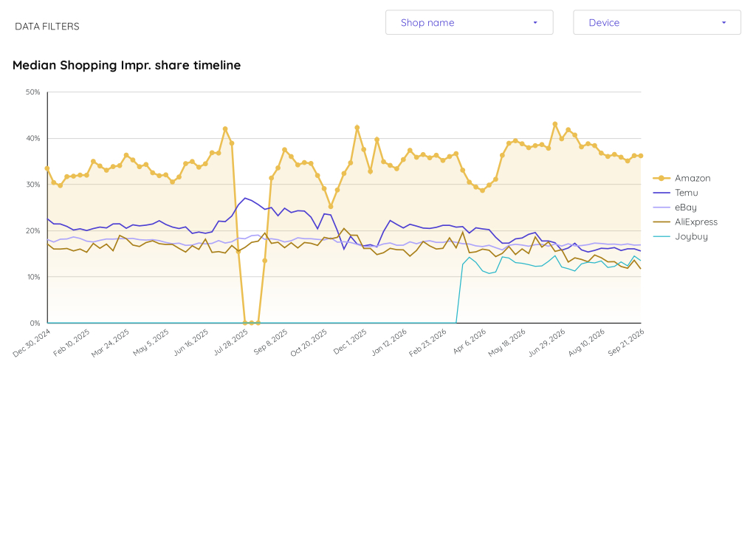Click the Device dropdown arrow
This screenshot has height=542, width=756.
[x=724, y=23]
